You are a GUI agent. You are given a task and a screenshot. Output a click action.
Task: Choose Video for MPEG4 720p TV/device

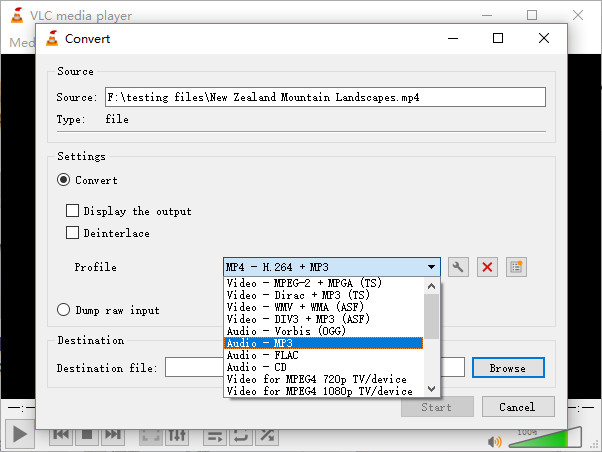tap(323, 379)
